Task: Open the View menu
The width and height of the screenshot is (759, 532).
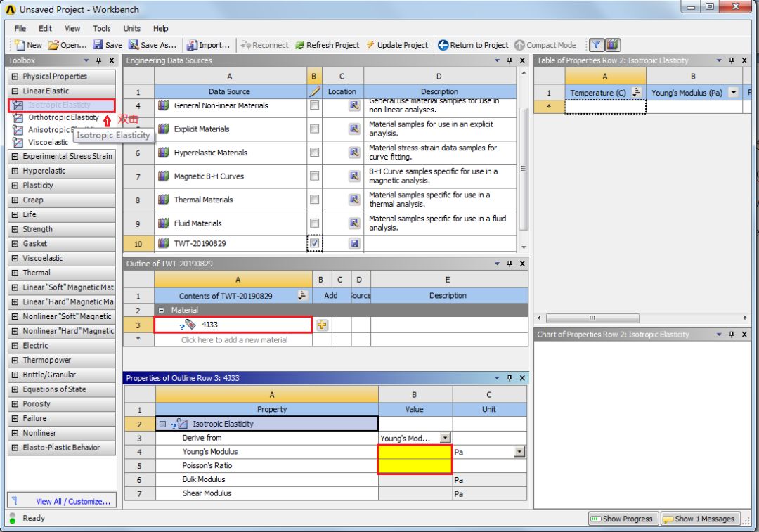Action: (72, 29)
